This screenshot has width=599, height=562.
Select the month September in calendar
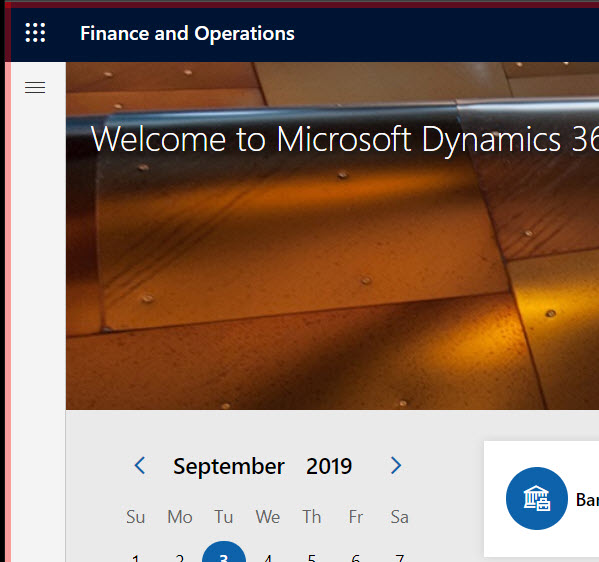(229, 467)
